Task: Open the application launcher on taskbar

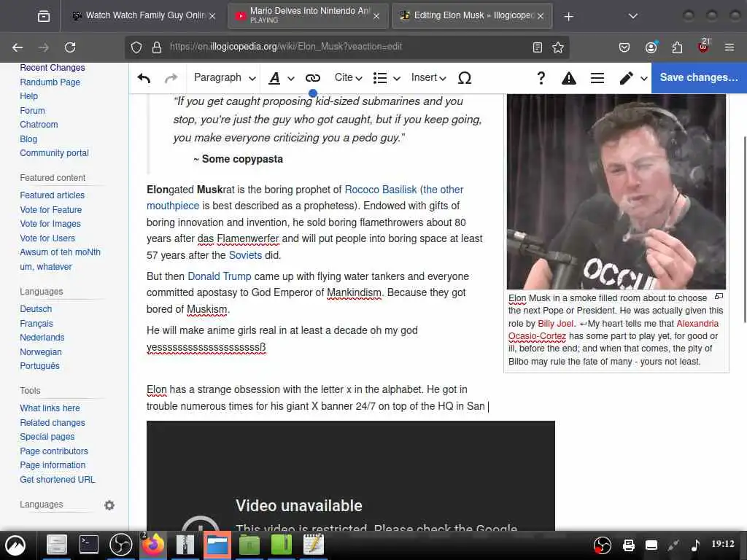Action: (x=15, y=545)
